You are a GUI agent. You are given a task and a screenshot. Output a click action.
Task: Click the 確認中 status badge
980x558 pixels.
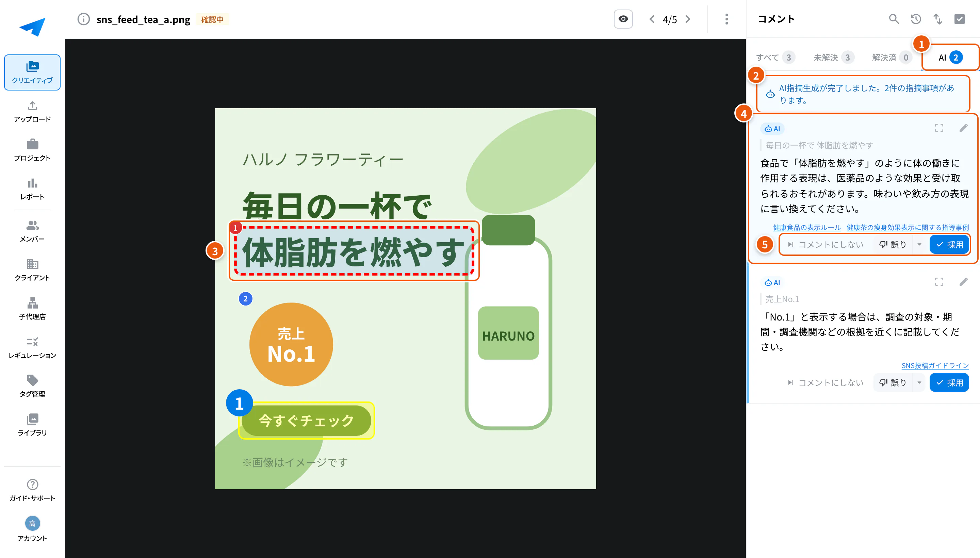pyautogui.click(x=212, y=19)
